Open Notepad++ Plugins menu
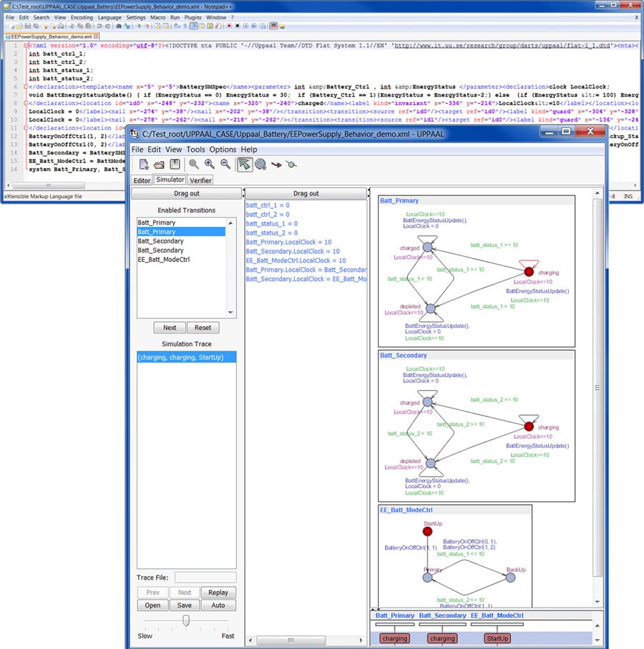Image resolution: width=644 pixels, height=649 pixels. (x=192, y=17)
